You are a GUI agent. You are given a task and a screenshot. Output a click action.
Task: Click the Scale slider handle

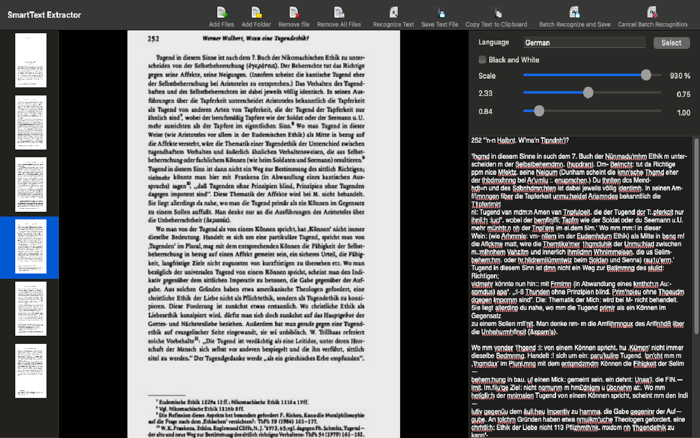click(646, 75)
